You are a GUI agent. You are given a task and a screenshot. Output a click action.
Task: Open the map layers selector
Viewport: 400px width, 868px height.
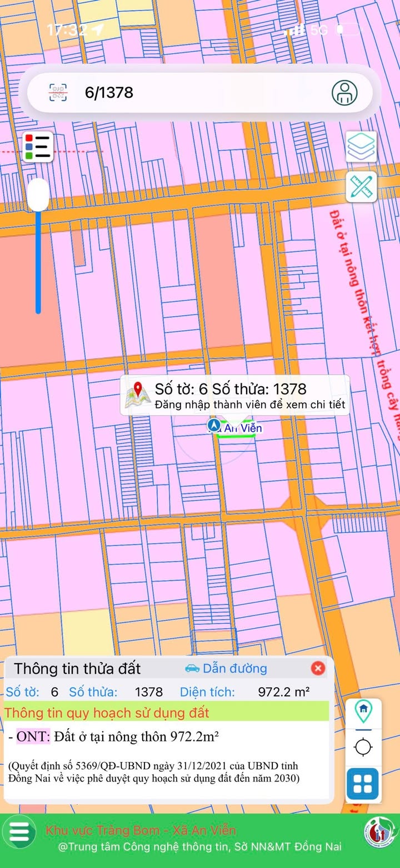pos(361,147)
